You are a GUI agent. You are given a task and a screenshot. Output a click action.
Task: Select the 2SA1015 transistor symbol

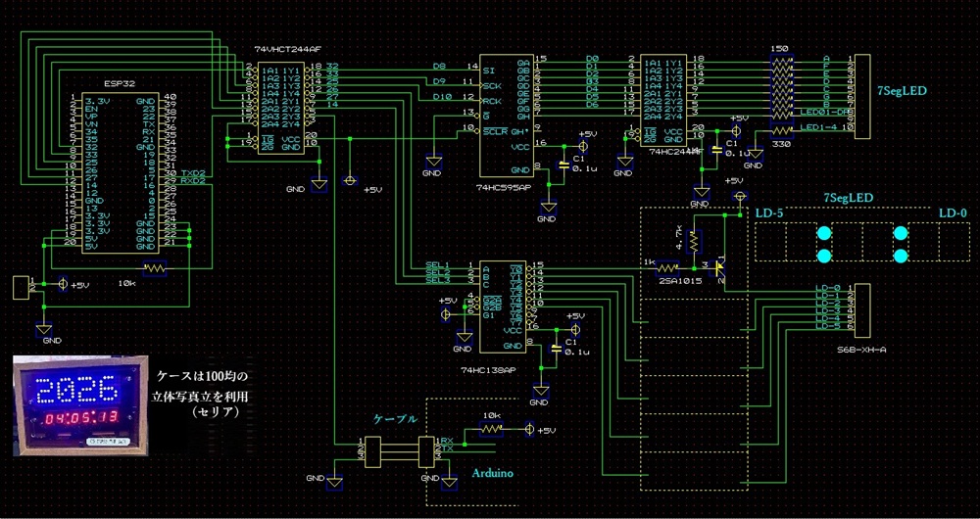point(720,266)
